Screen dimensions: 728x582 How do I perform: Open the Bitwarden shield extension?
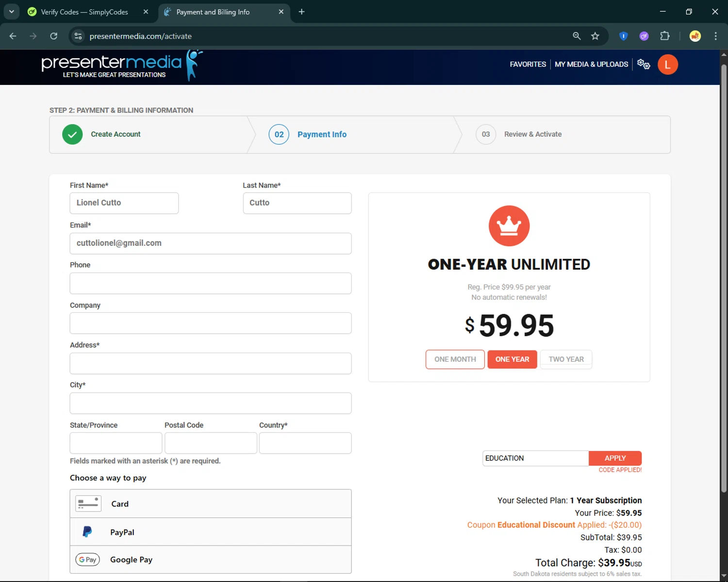pos(624,36)
